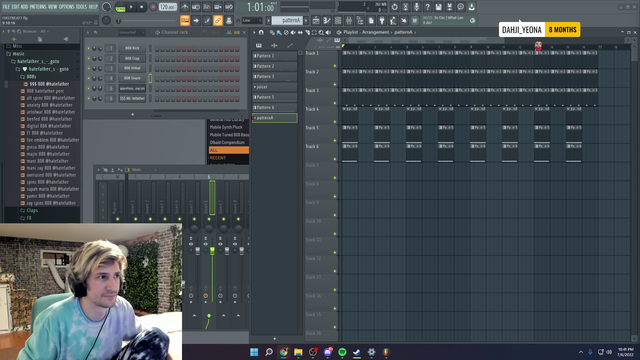Mute Track 1 using its green light
The image size is (640, 360).
point(335,66)
